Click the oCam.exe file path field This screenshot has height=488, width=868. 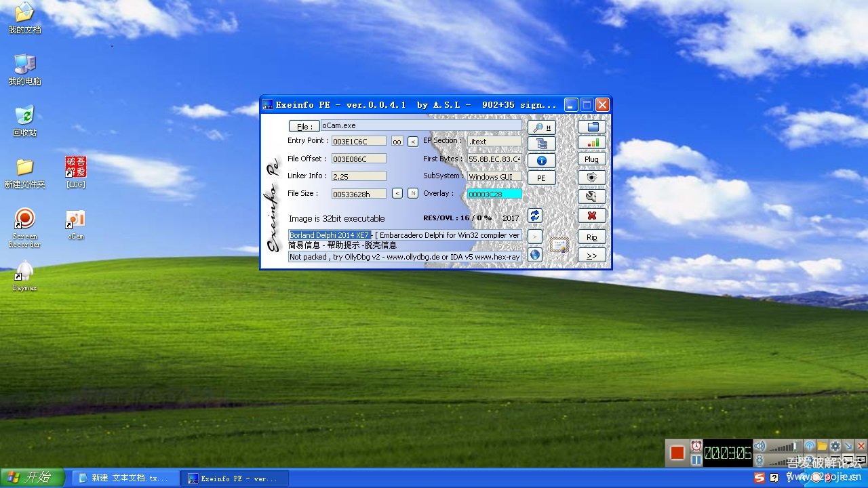[x=421, y=125]
